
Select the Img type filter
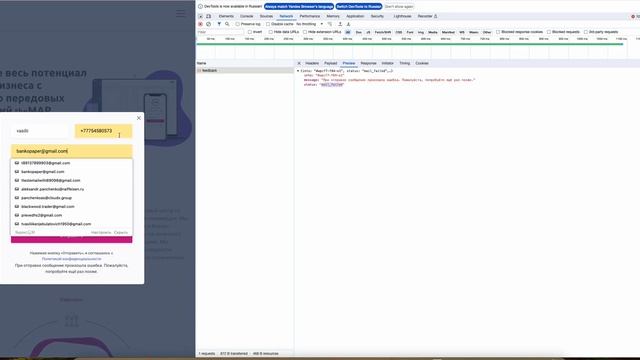coord(421,32)
